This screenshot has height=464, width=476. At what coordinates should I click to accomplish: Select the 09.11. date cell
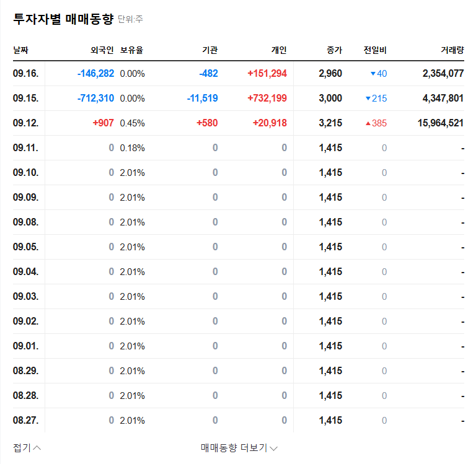26,148
